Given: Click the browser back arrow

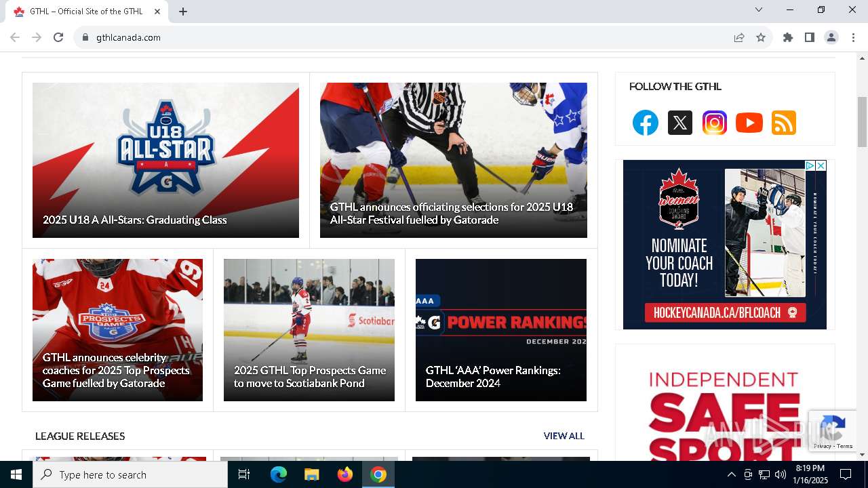Looking at the screenshot, I should [x=15, y=37].
